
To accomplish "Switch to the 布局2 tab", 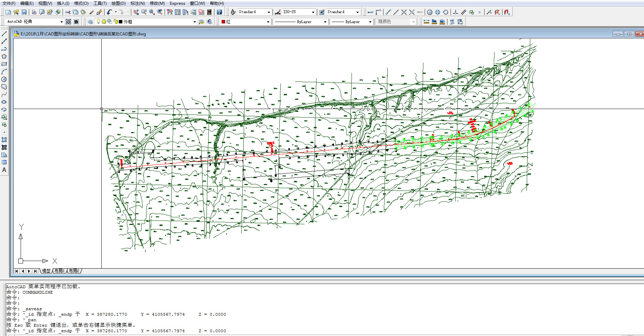I will click(x=74, y=271).
